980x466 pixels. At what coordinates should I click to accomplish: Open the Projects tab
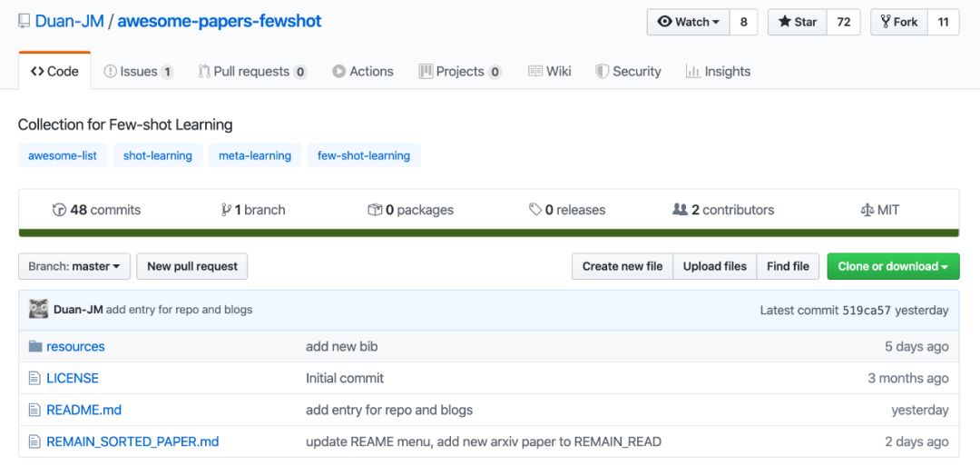pyautogui.click(x=460, y=71)
